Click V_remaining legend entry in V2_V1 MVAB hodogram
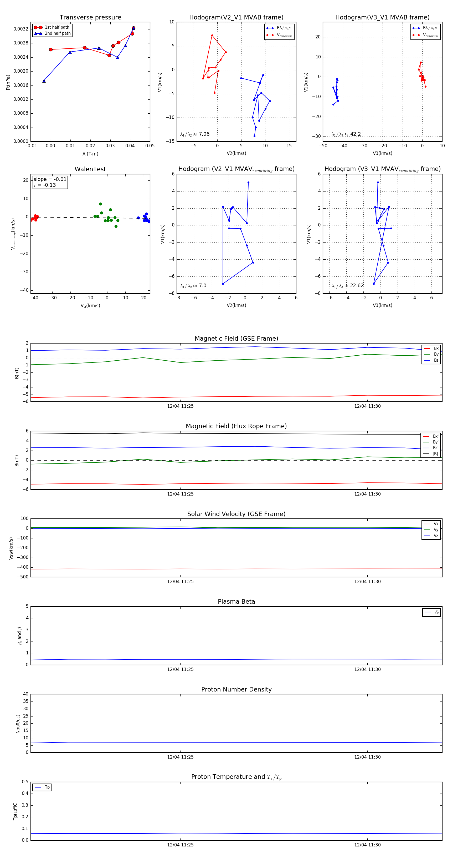Screen dimensions: 473x868 click(x=279, y=35)
